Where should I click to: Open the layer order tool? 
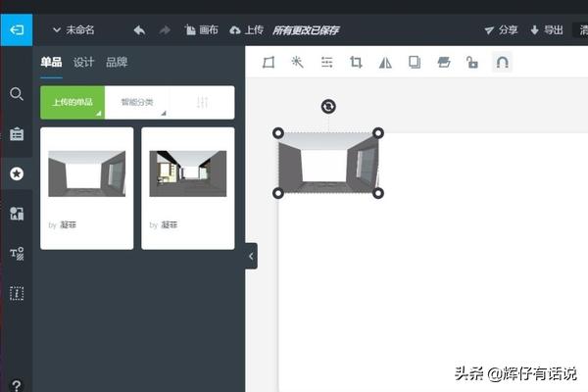pyautogui.click(x=444, y=63)
